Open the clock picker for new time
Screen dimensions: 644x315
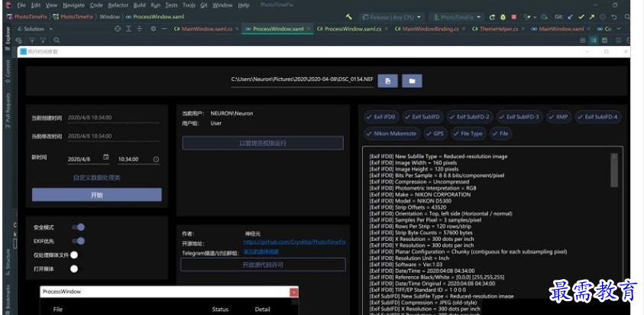tap(156, 159)
